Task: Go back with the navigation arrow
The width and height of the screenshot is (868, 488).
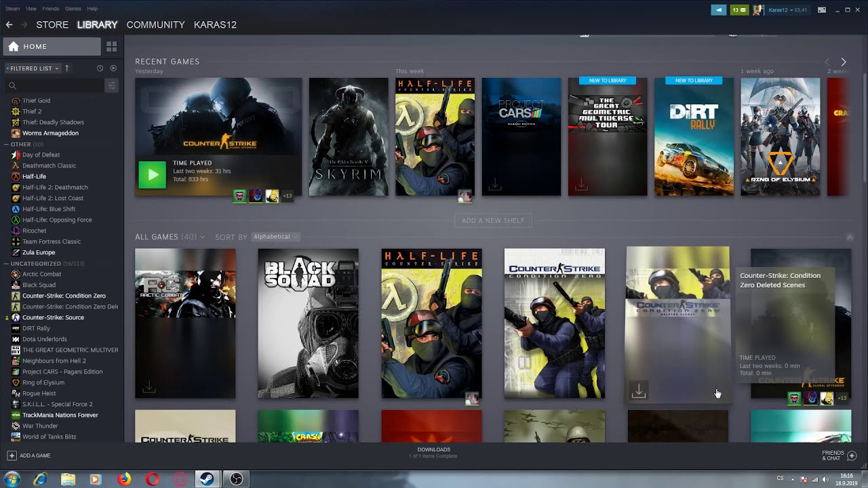Action: click(9, 24)
